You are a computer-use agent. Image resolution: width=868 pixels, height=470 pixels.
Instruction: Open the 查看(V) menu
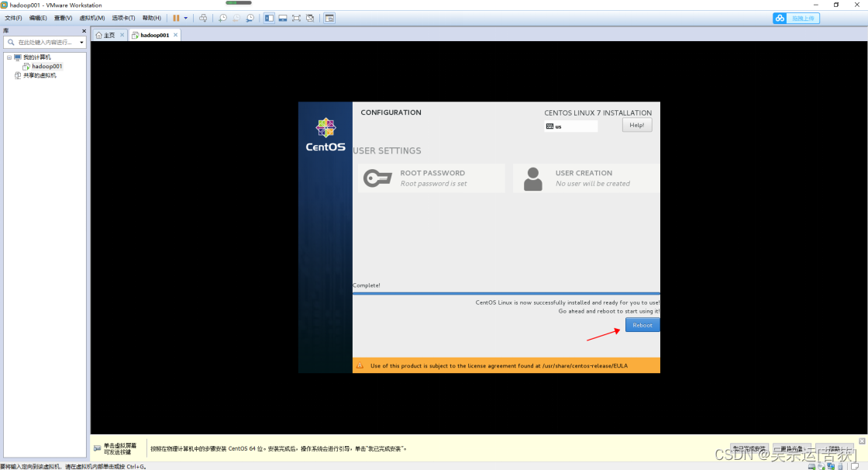63,19
